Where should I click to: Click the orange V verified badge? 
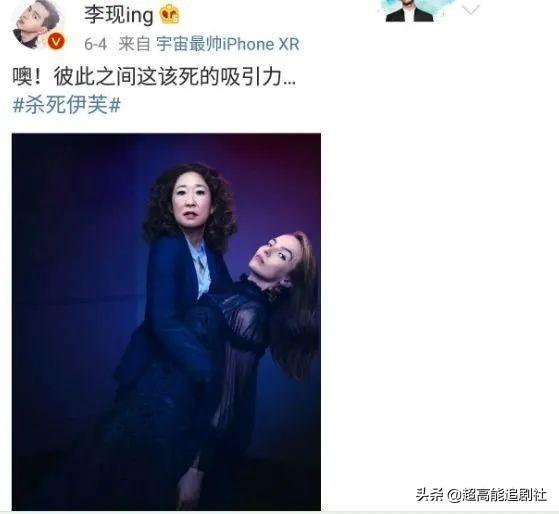[x=56, y=42]
